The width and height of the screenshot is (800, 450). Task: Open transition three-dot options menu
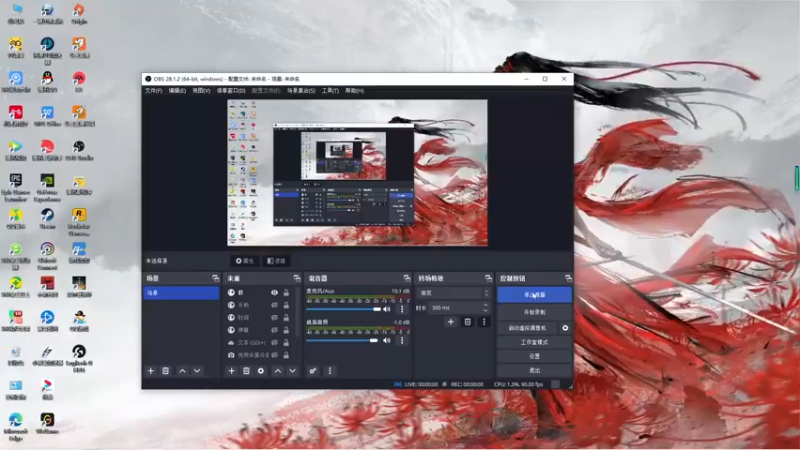[x=484, y=322]
